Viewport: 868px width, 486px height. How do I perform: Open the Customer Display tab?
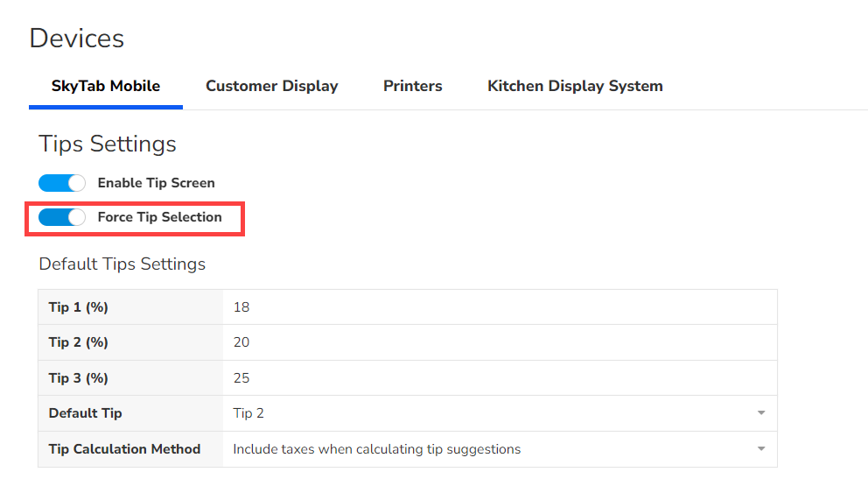click(x=271, y=86)
